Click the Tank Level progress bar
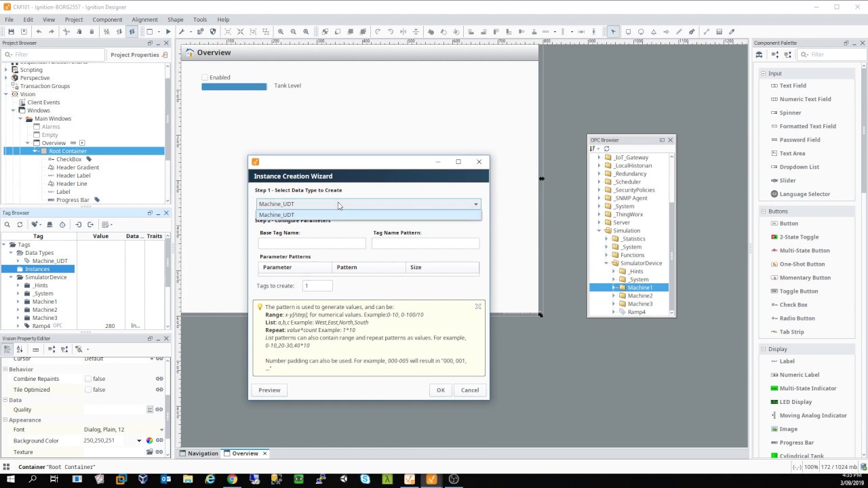This screenshot has width=868, height=488. 234,86
